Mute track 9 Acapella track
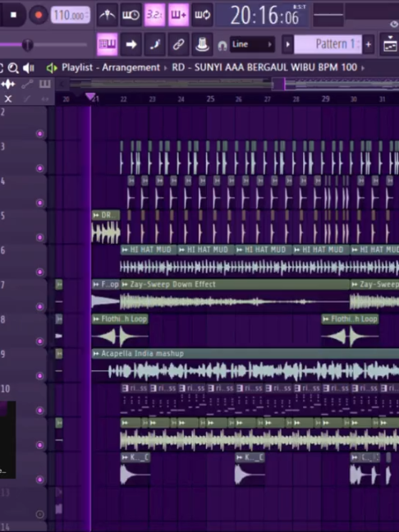Image resolution: width=399 pixels, height=532 pixels. (x=40, y=376)
